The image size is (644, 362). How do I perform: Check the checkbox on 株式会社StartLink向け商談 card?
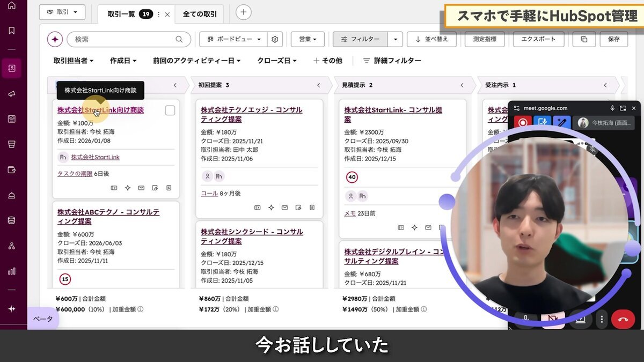[170, 110]
